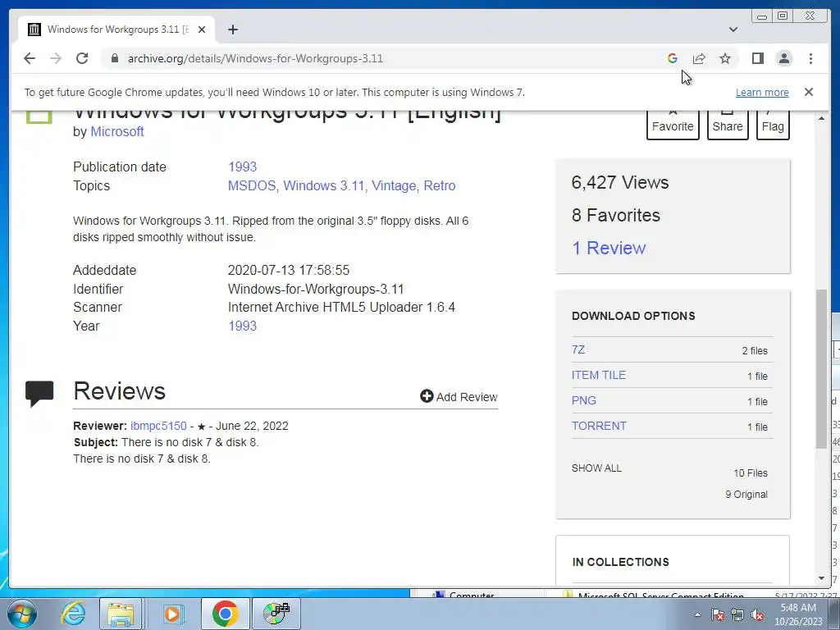This screenshot has height=630, width=840.
Task: Click the Internet Archive HTML5 Uploader 1.6.4 text
Action: click(x=341, y=307)
